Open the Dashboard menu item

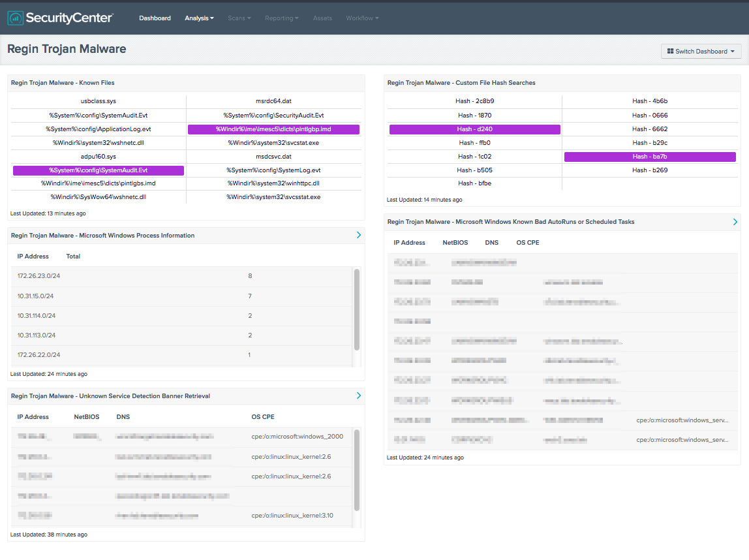pos(155,18)
